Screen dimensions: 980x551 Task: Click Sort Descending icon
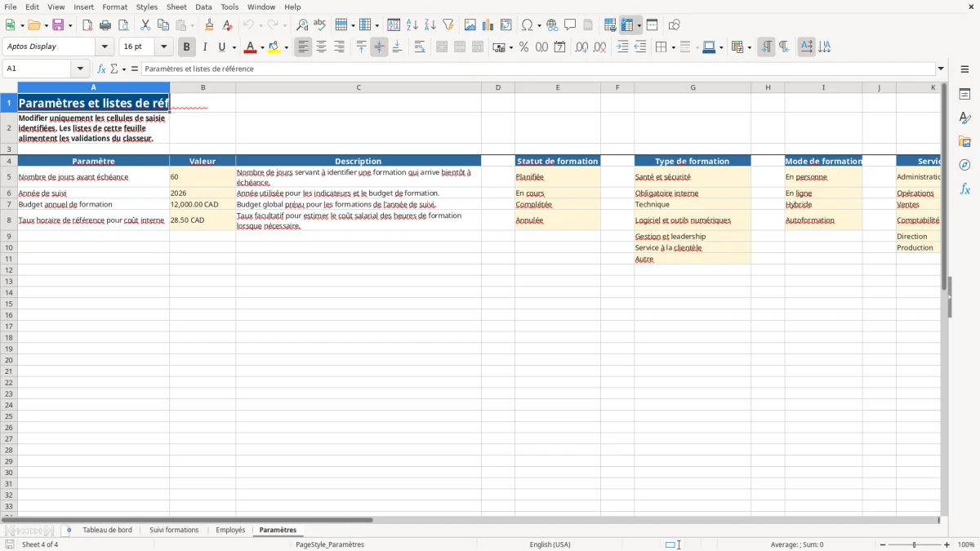(430, 25)
